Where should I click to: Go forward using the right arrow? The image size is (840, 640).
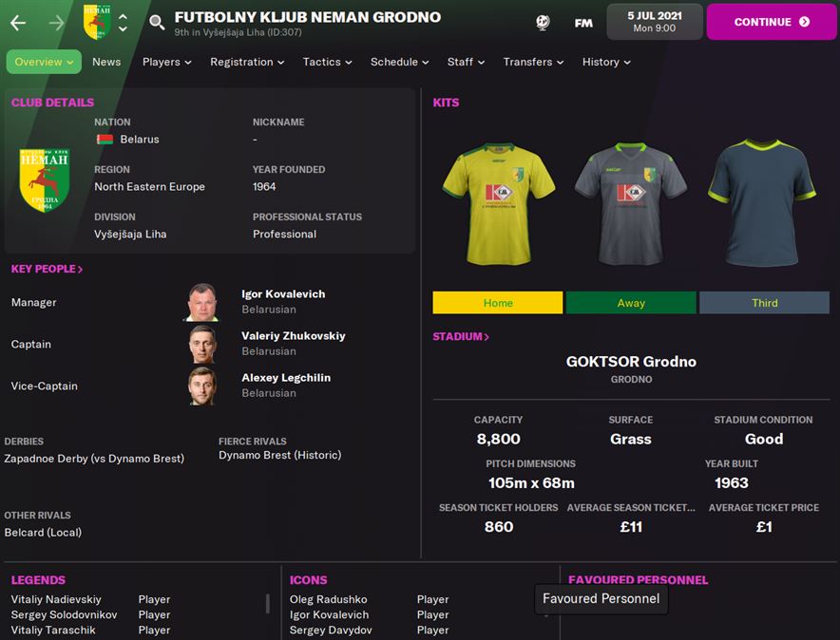coord(56,23)
